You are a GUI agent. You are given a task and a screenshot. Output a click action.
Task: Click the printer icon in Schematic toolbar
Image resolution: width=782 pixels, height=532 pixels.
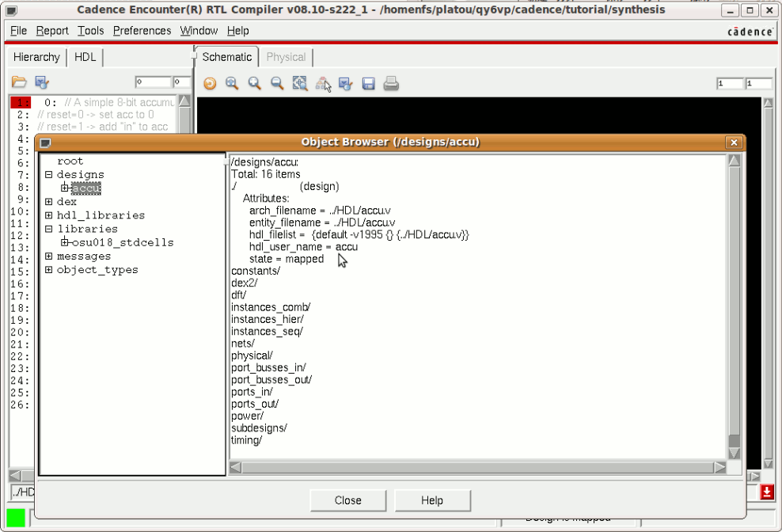pos(391,83)
